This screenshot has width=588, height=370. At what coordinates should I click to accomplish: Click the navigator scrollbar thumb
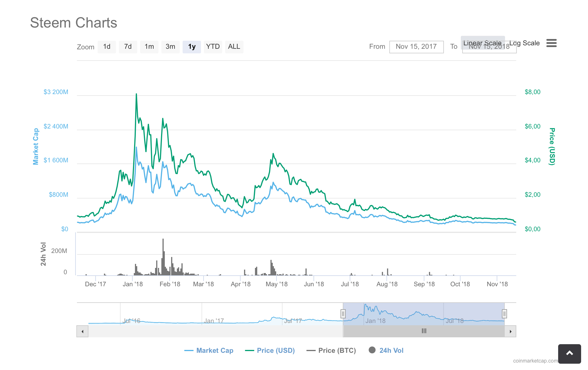pos(424,331)
